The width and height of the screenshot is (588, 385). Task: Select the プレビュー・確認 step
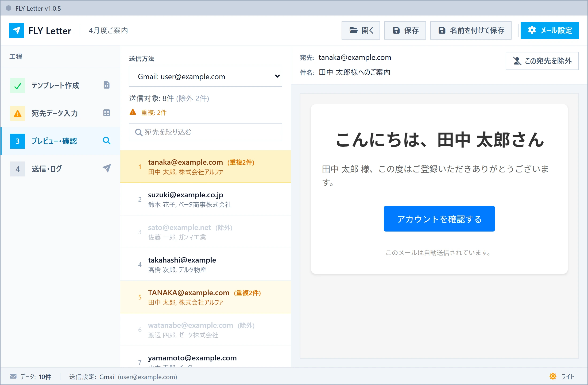60,141
